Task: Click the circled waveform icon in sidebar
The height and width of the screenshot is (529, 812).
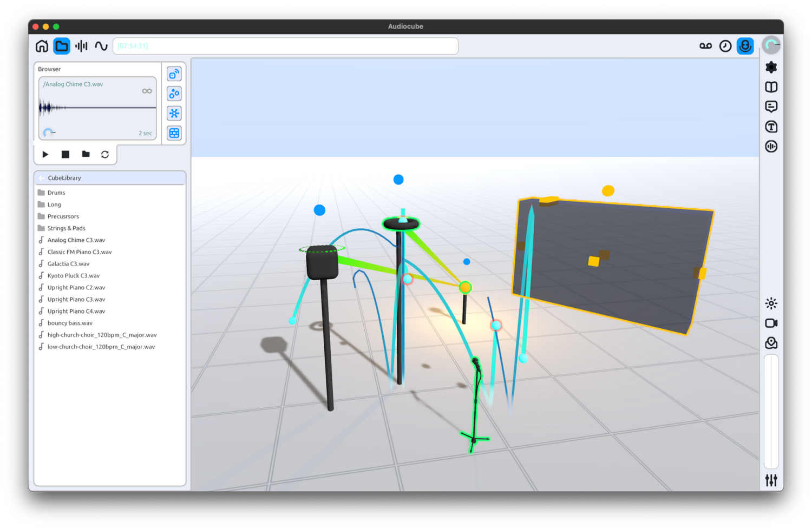Action: tap(771, 146)
